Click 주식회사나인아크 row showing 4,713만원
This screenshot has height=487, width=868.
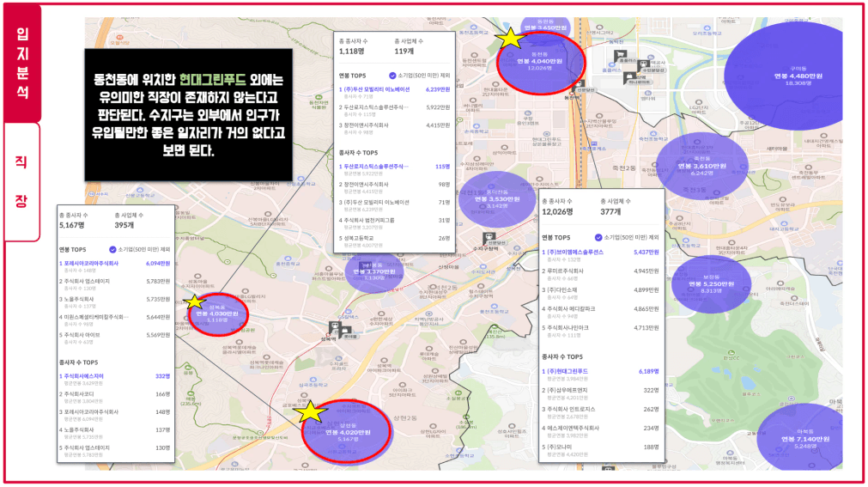tap(600, 331)
